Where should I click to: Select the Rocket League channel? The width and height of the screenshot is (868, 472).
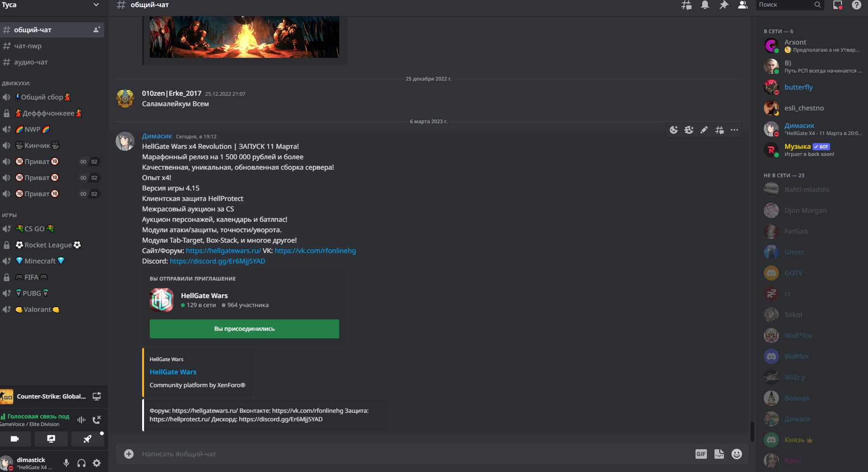(x=52, y=245)
